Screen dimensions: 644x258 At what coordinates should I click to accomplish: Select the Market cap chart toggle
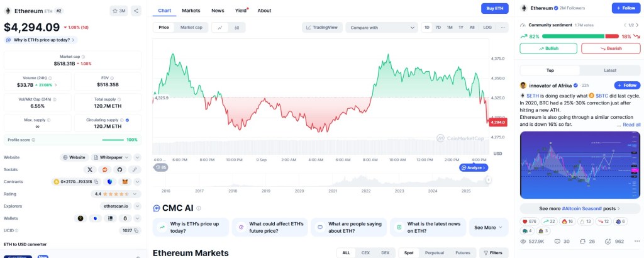(x=191, y=28)
